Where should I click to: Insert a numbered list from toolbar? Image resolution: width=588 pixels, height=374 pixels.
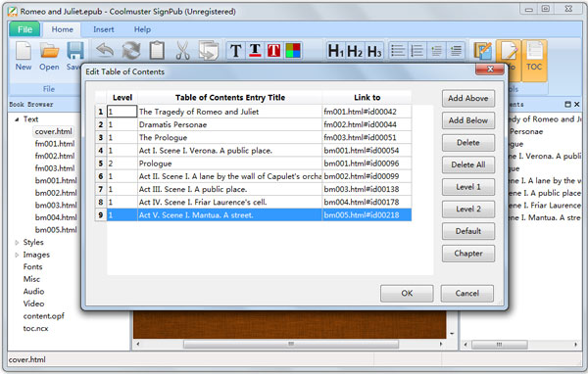click(417, 51)
